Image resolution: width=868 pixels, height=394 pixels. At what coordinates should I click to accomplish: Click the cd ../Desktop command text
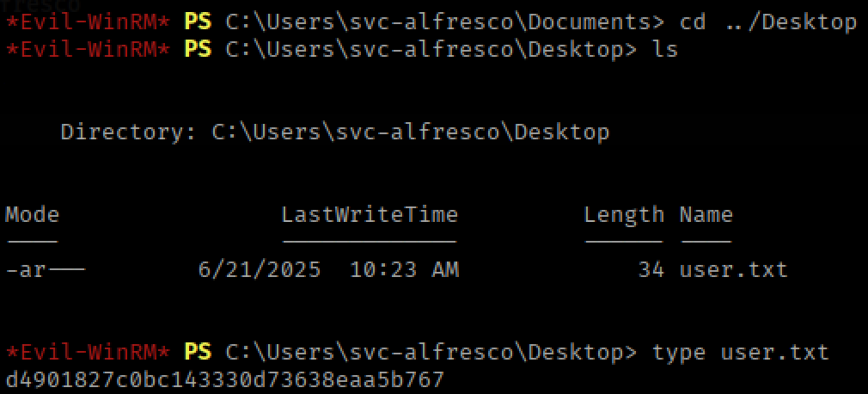[x=767, y=22]
